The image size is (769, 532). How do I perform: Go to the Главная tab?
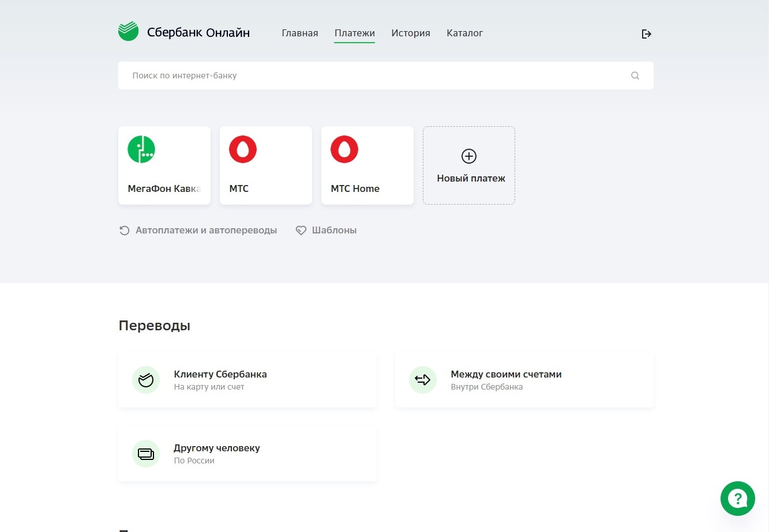(x=300, y=33)
